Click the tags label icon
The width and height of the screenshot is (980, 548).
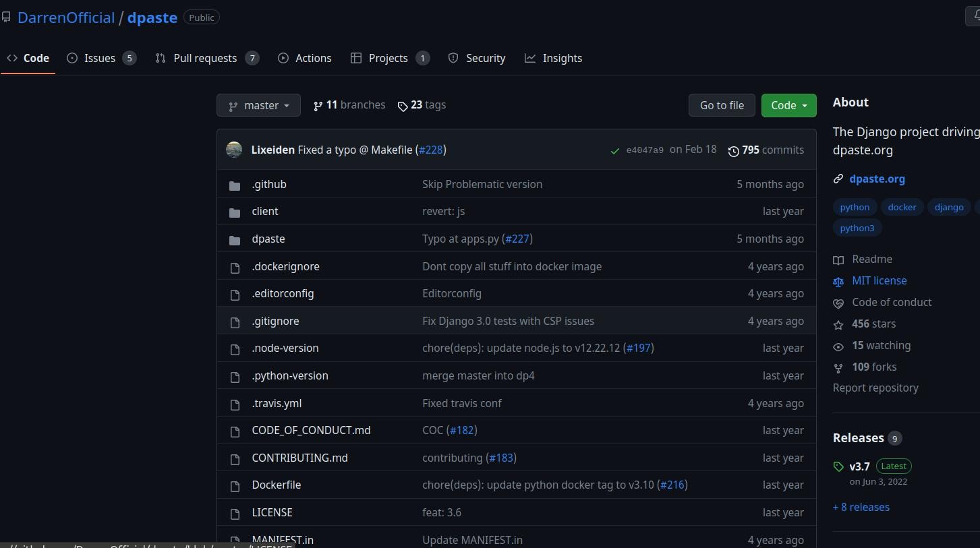tap(403, 106)
